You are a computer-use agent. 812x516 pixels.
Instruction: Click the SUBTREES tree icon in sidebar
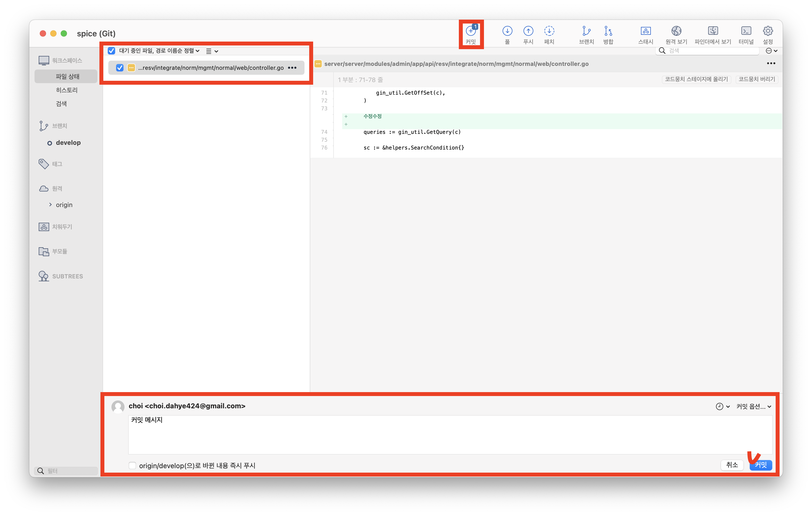[43, 276]
